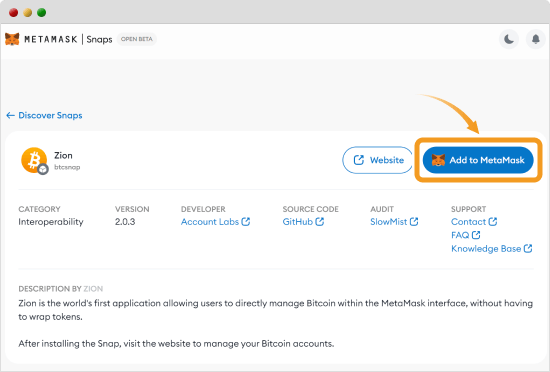The width and height of the screenshot is (550, 372).
Task: Click the DESCRIPTION BY ZION heading
Action: [x=61, y=289]
